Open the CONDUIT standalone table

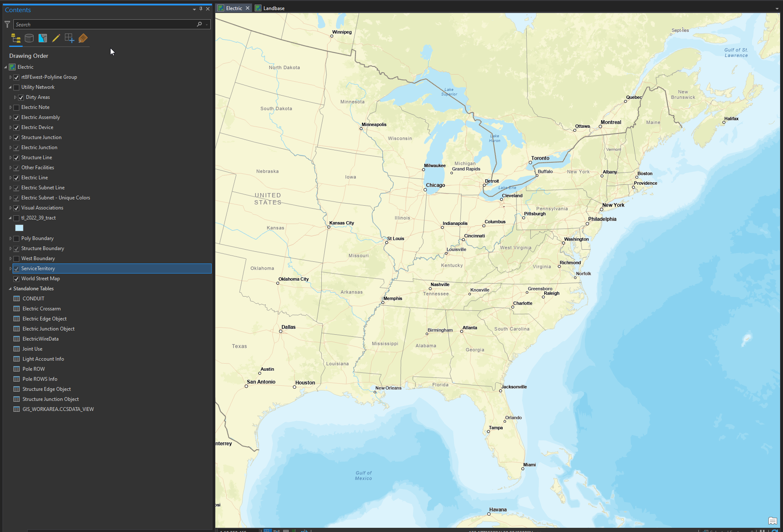[33, 298]
